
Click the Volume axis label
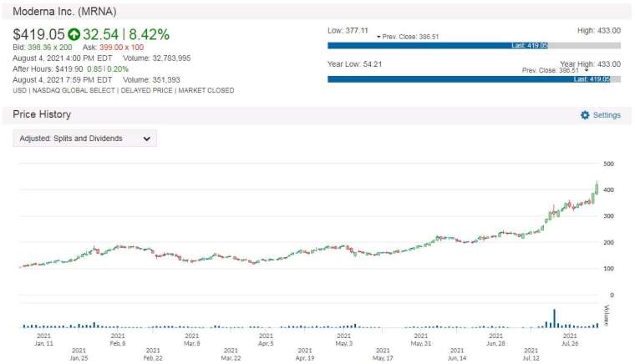[x=607, y=316]
